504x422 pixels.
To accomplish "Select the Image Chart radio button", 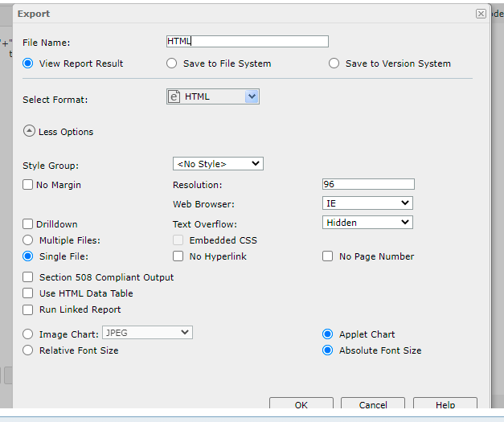I will point(27,334).
